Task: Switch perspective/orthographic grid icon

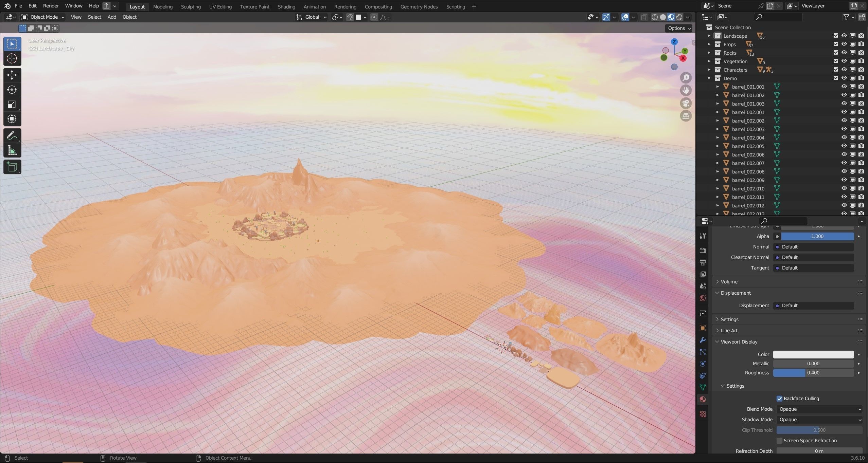Action: click(x=686, y=116)
